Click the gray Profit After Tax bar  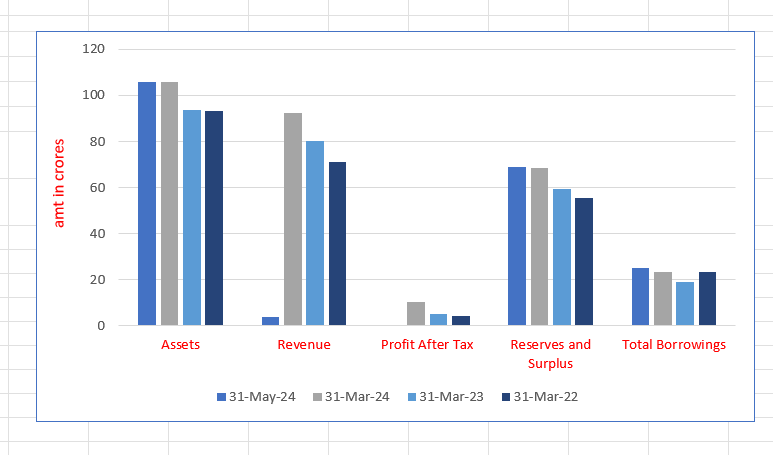point(416,314)
